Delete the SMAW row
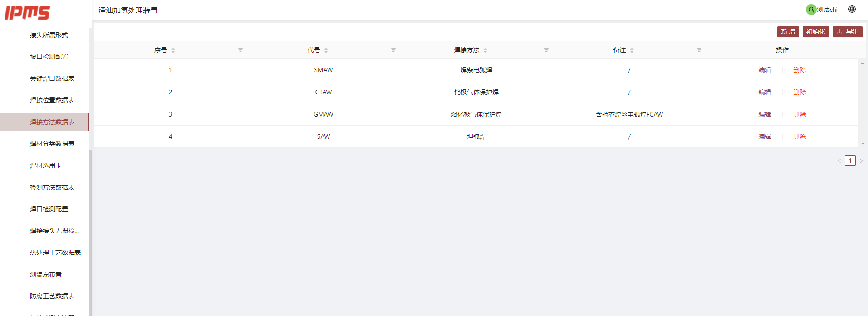 [799, 70]
